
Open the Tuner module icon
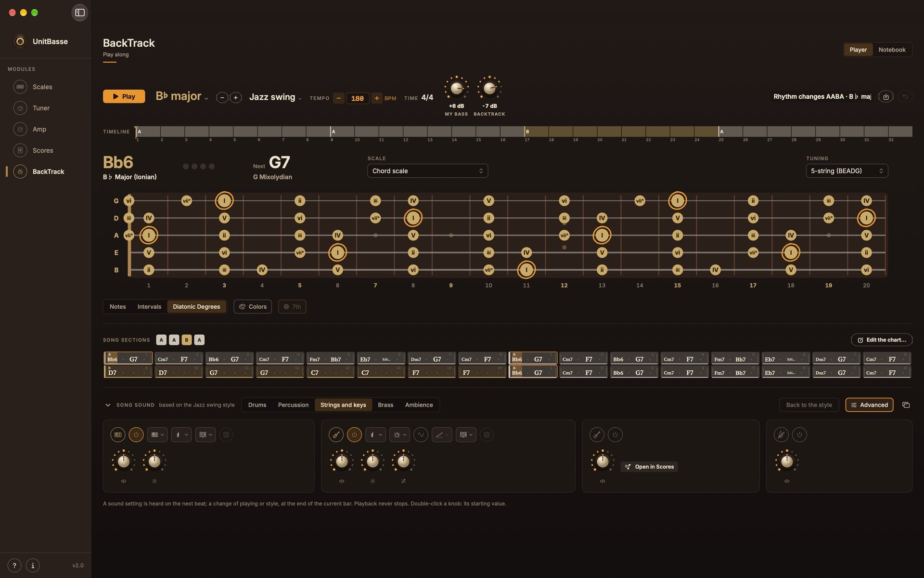(x=20, y=108)
